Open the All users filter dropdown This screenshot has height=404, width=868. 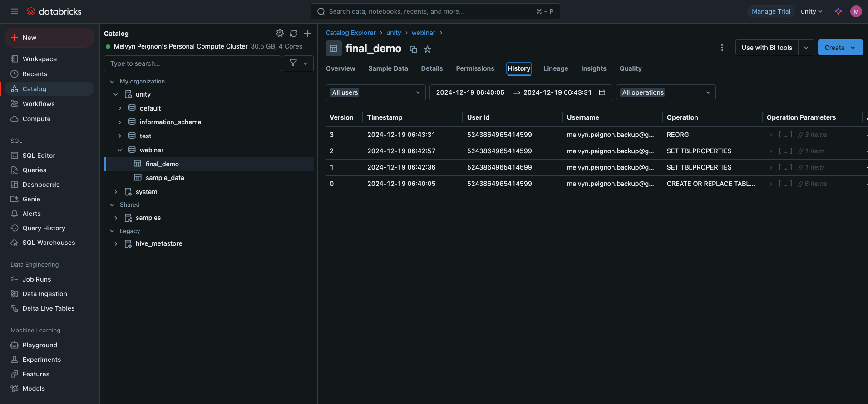[375, 92]
